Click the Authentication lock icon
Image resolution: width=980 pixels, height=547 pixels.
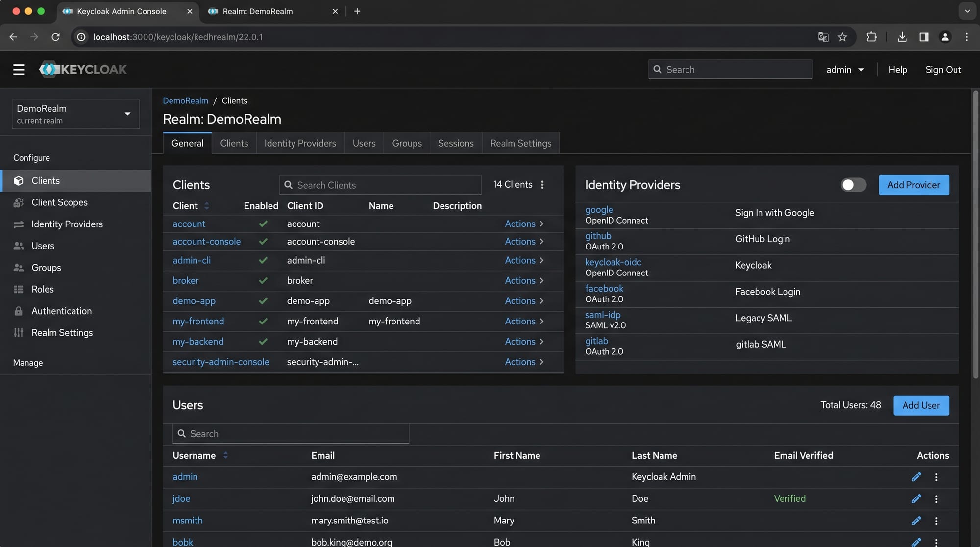coord(19,311)
